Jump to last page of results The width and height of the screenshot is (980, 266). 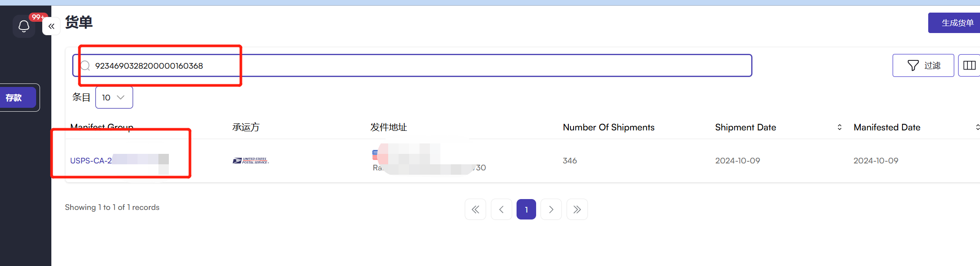coord(577,209)
